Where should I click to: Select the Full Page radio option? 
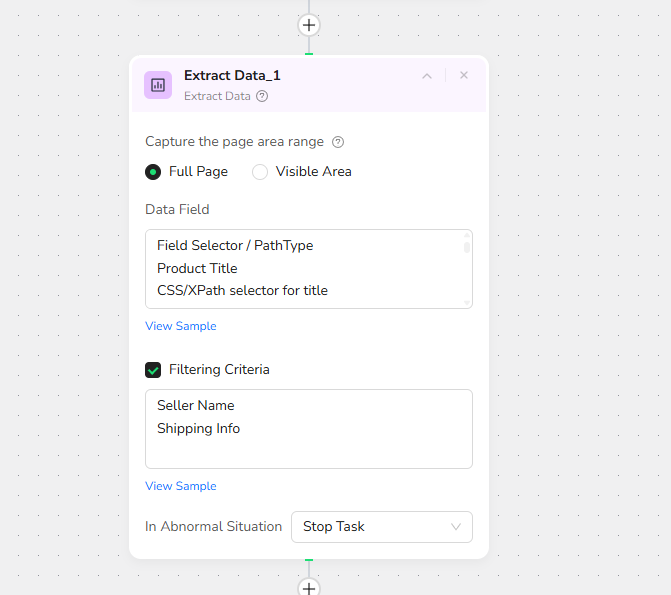pyautogui.click(x=153, y=172)
